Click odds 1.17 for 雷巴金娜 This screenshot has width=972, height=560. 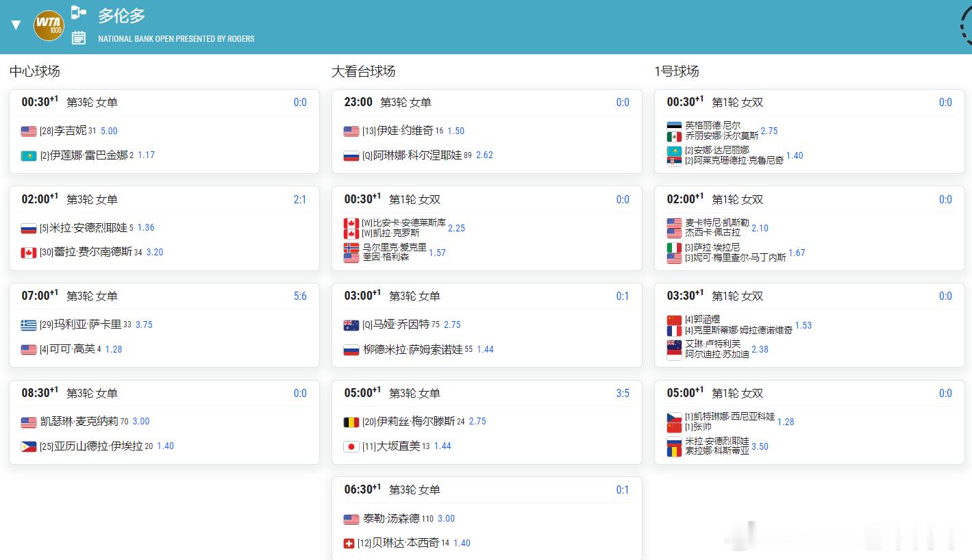(146, 155)
